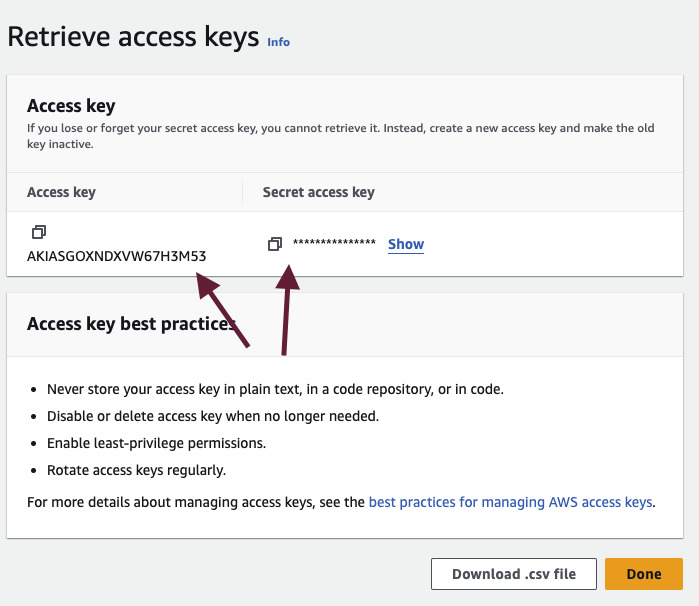Open the Info link beside the title

click(278, 42)
